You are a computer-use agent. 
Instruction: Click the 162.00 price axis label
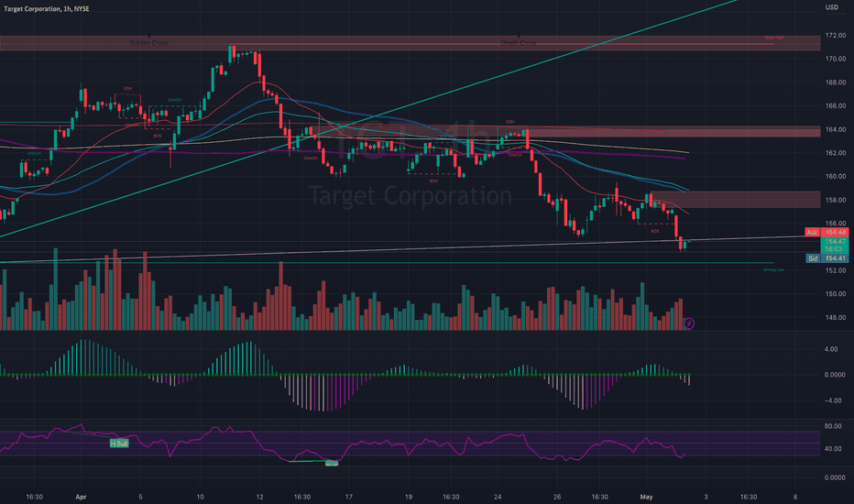pyautogui.click(x=836, y=153)
